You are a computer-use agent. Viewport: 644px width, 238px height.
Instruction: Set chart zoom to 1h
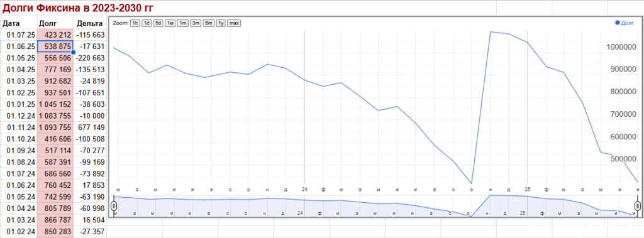[135, 23]
